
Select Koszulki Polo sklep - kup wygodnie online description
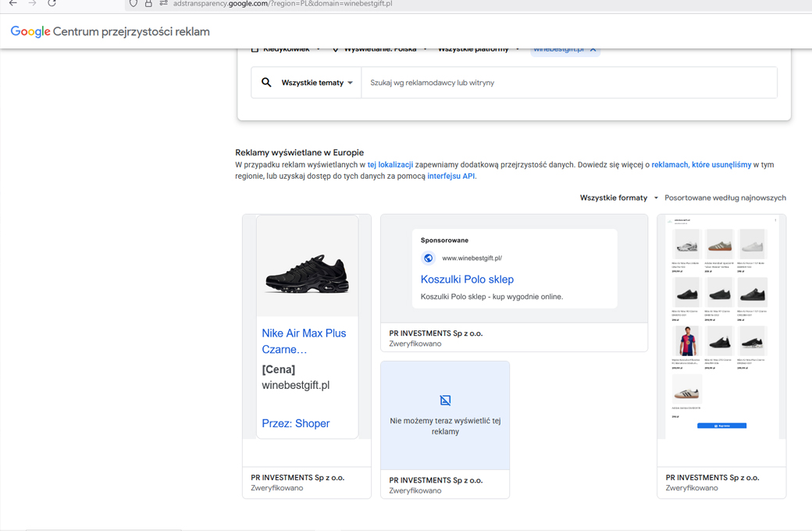pos(491,297)
